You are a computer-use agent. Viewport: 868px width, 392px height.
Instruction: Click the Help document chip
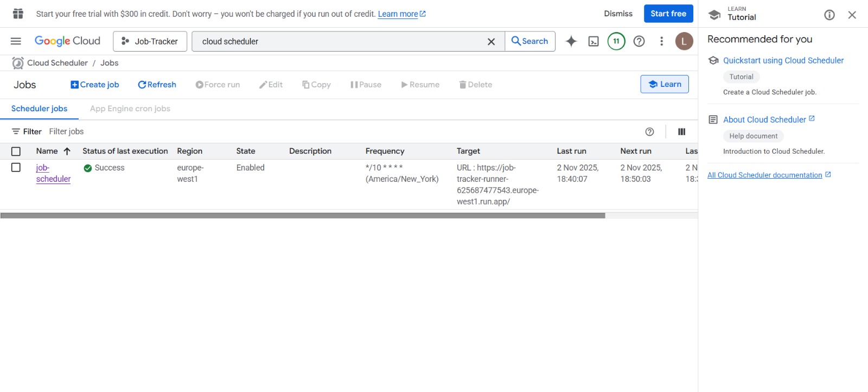tap(753, 136)
